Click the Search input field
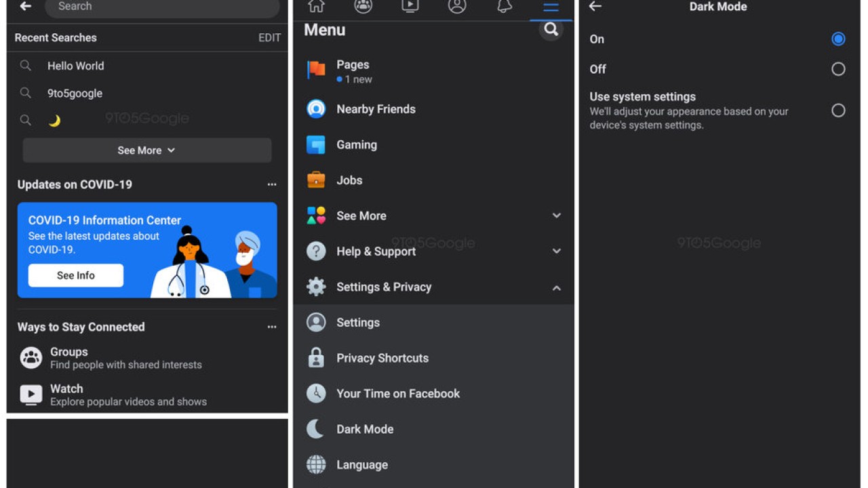Screen dimensions: 868x488 point(163,7)
